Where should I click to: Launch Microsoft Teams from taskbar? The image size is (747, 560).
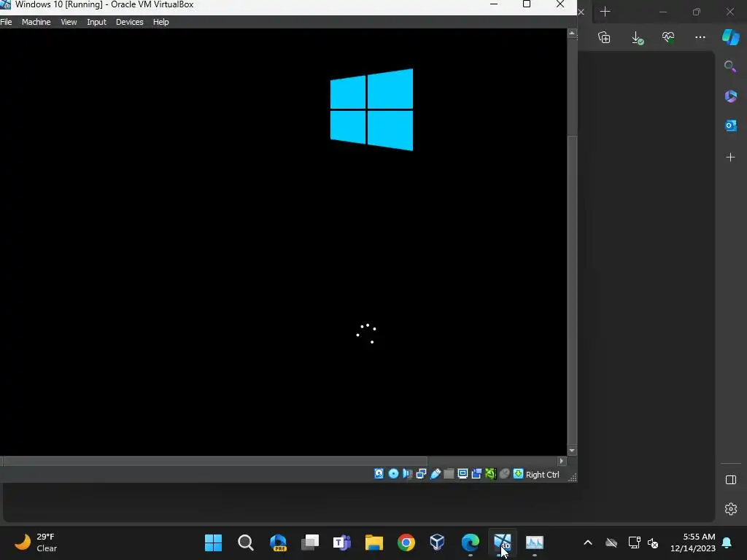point(342,542)
